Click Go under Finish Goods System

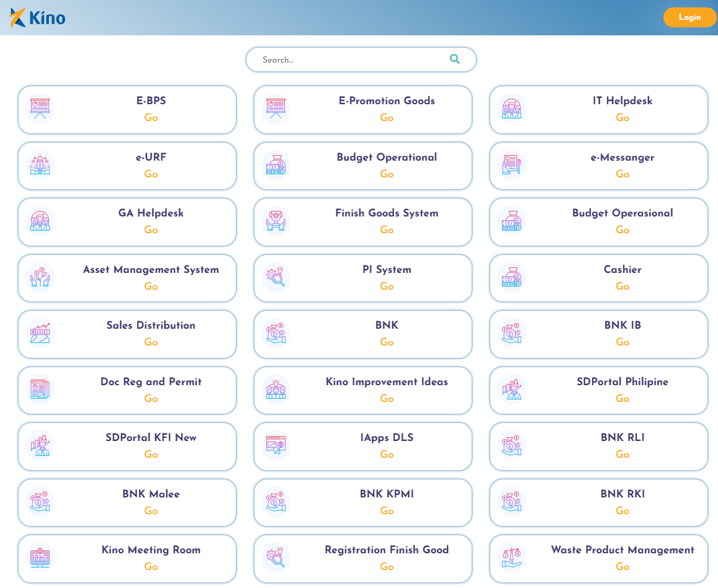(387, 229)
